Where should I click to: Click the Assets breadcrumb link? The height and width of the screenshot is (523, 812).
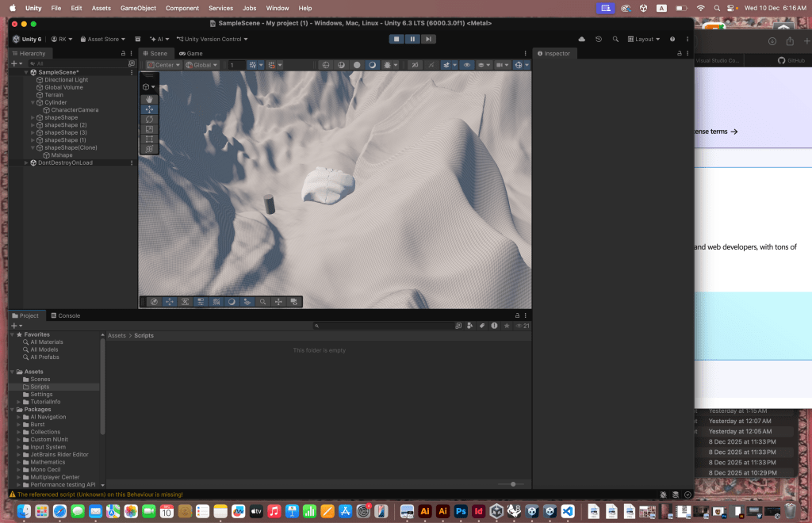117,336
